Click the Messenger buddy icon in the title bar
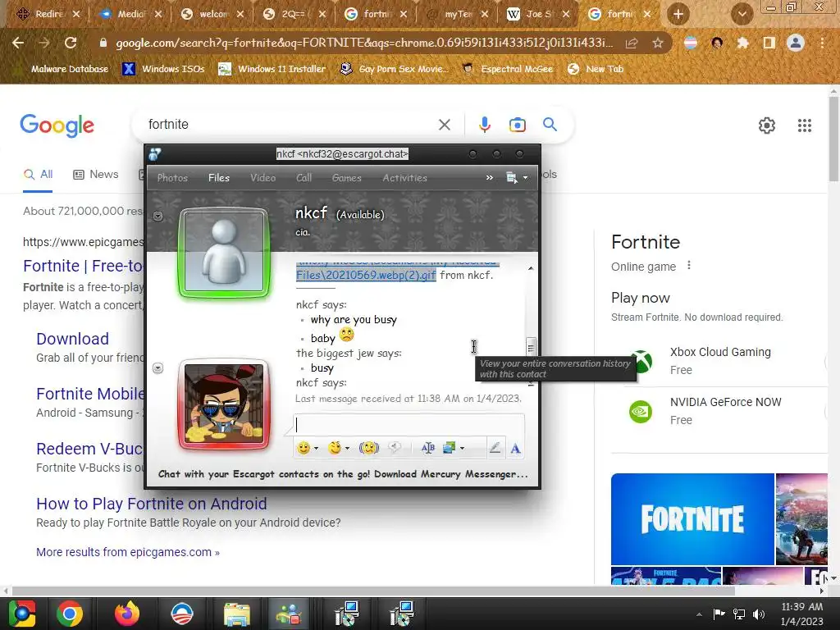The height and width of the screenshot is (630, 840). click(155, 154)
